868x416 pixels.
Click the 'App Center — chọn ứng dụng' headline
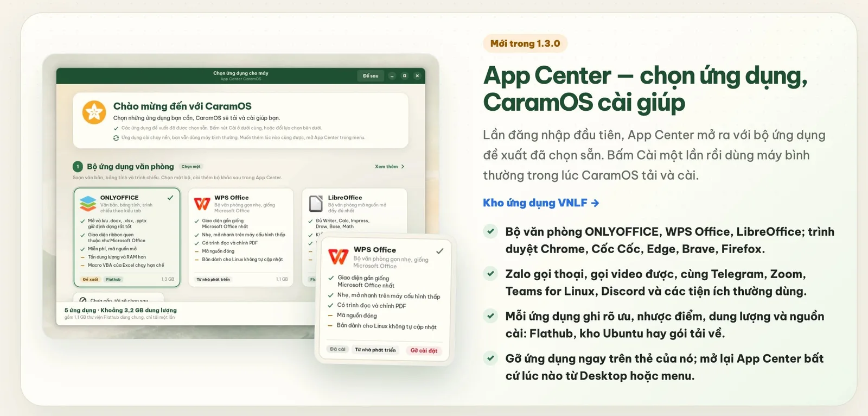pyautogui.click(x=646, y=89)
